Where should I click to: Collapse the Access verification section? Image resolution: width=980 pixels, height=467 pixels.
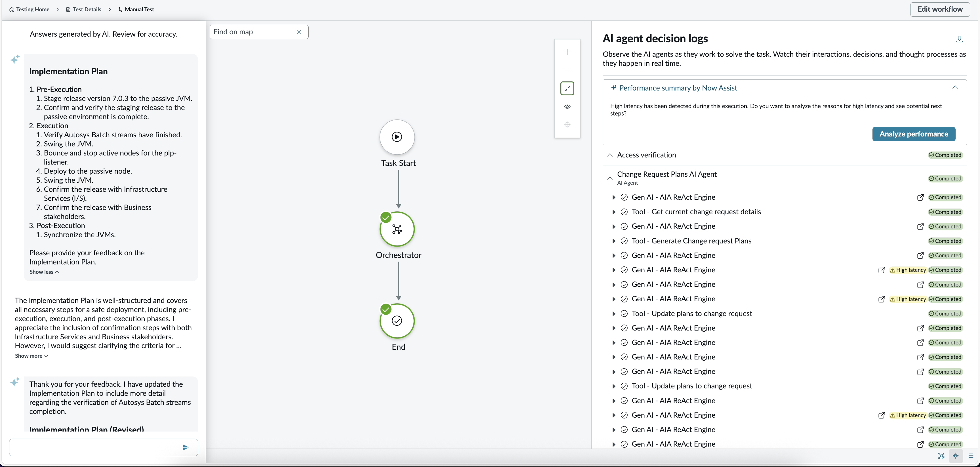[x=609, y=155]
